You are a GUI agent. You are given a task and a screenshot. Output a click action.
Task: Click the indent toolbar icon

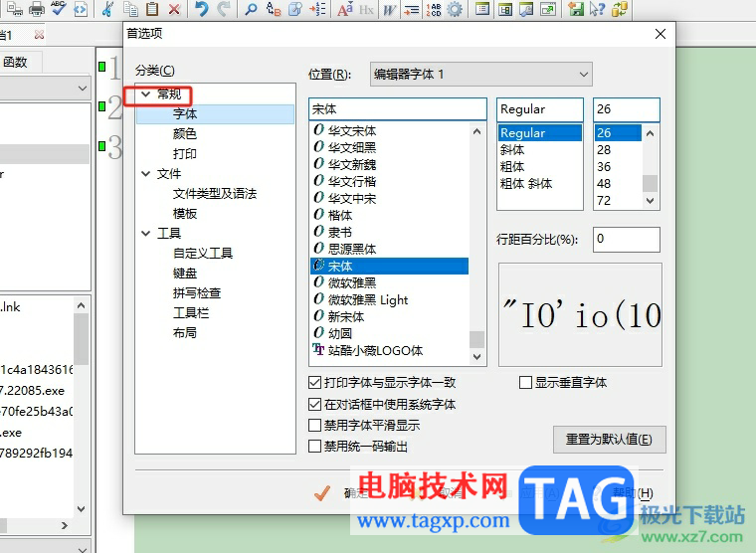(411, 9)
